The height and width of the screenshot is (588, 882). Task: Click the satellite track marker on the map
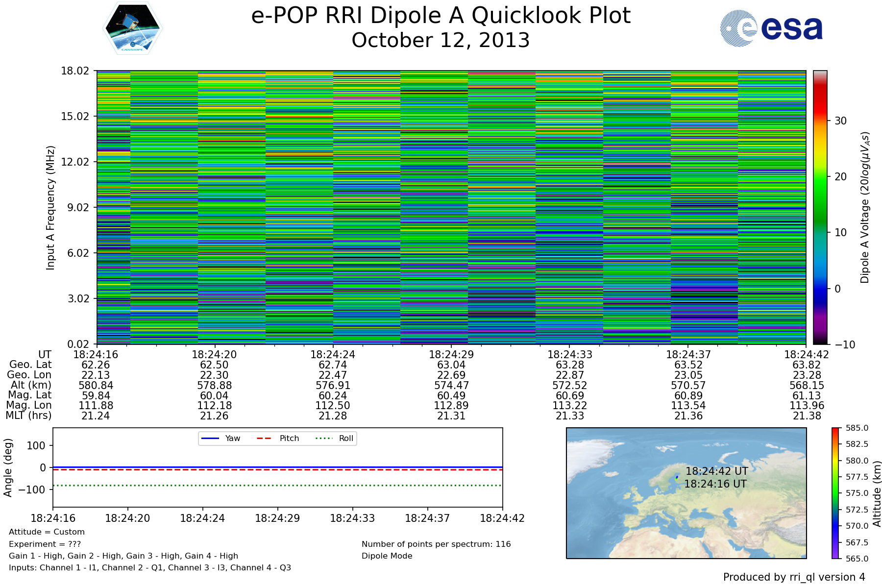(677, 478)
